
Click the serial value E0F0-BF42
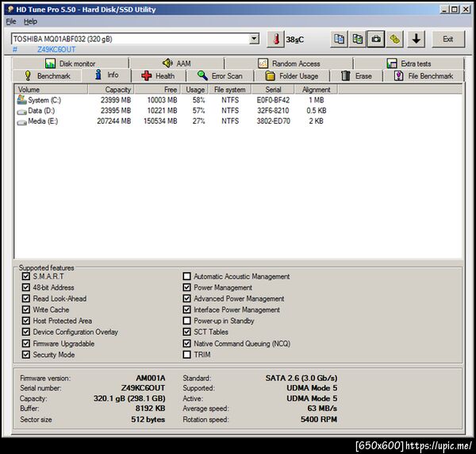pos(273,100)
